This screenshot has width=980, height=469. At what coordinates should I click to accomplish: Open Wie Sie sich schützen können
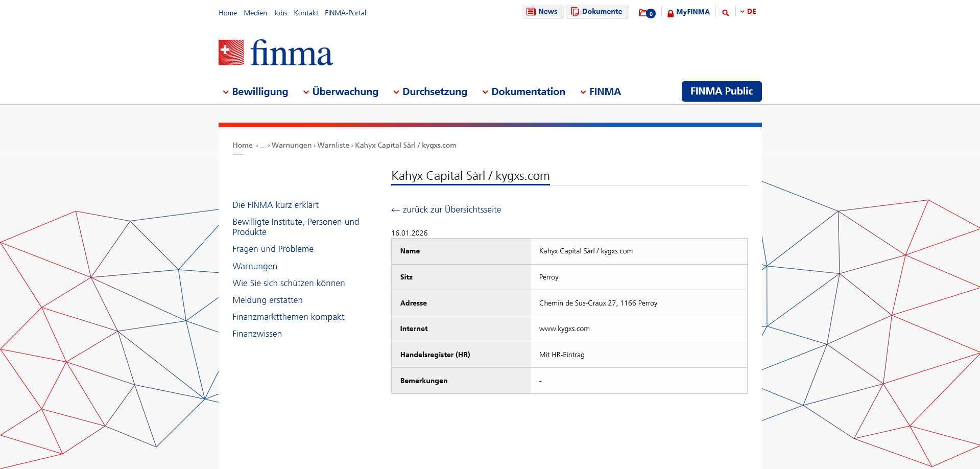(289, 284)
